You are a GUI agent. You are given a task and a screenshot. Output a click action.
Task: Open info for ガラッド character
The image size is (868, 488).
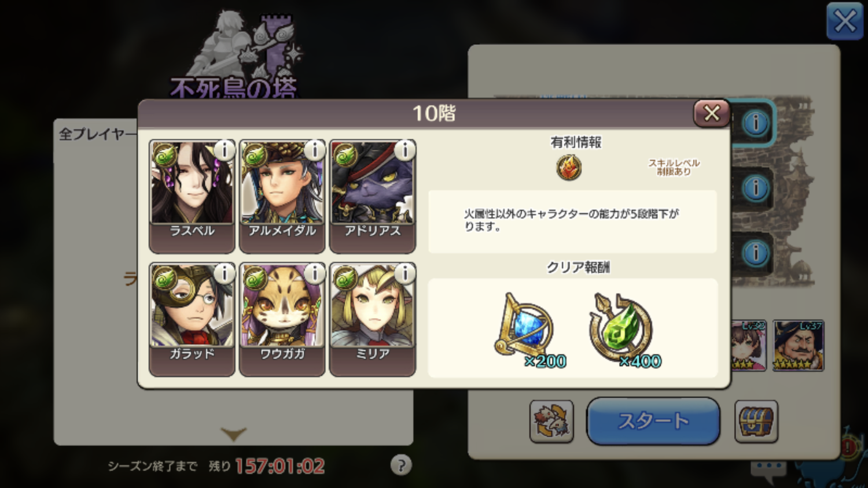click(x=224, y=273)
